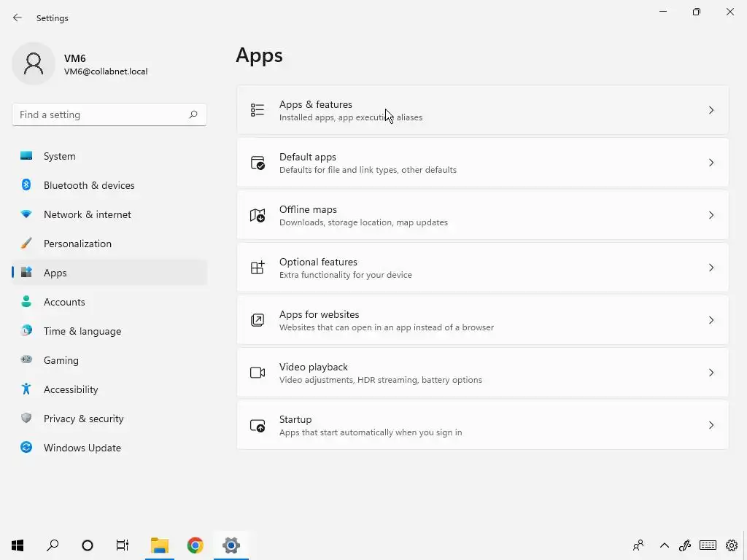Open File Explorer from the taskbar
The width and height of the screenshot is (747, 560).
click(160, 545)
